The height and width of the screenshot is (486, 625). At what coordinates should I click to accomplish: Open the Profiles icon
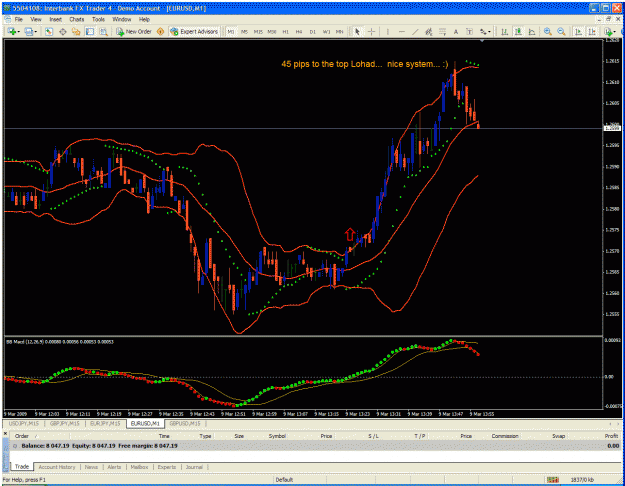click(x=29, y=31)
